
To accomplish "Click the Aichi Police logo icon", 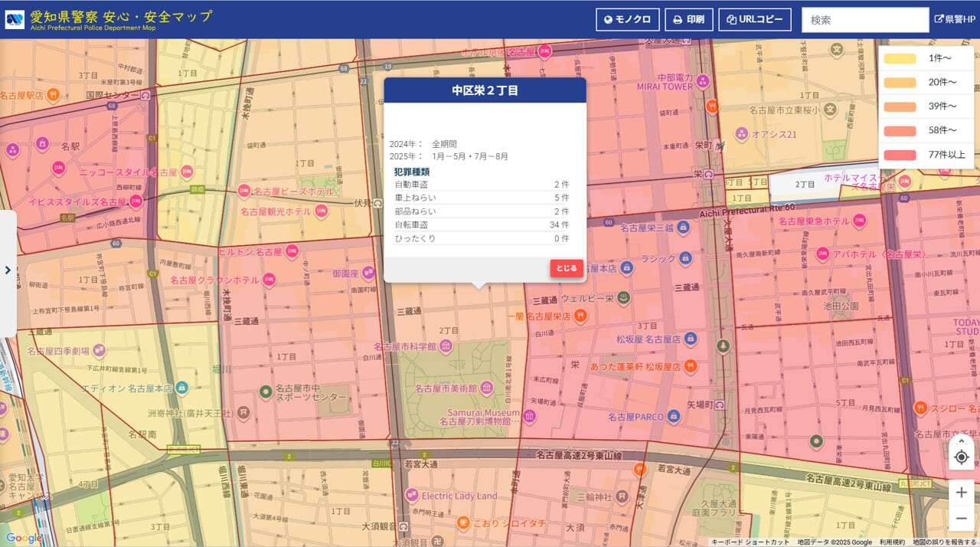I will pos(15,19).
